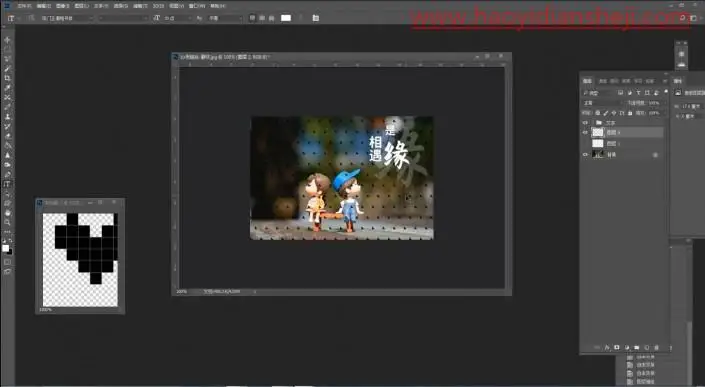
Task: Select the Gradient tool
Action: (7, 145)
